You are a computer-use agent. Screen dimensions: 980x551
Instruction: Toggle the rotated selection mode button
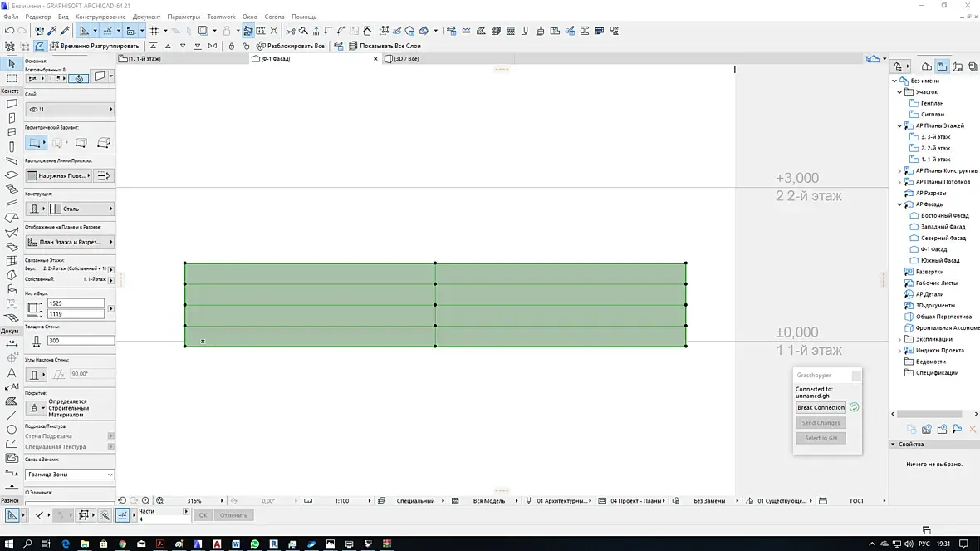(x=79, y=78)
